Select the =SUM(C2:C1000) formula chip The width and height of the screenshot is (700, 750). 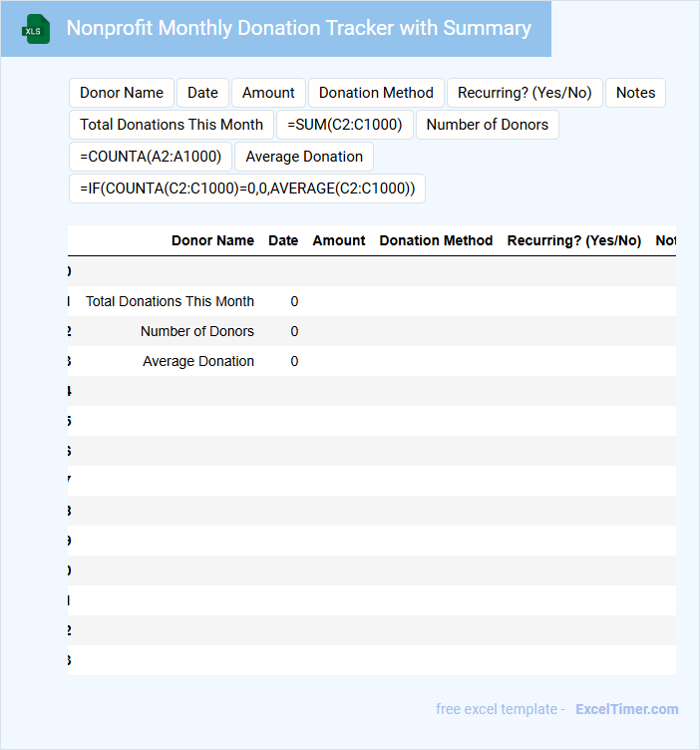point(345,125)
